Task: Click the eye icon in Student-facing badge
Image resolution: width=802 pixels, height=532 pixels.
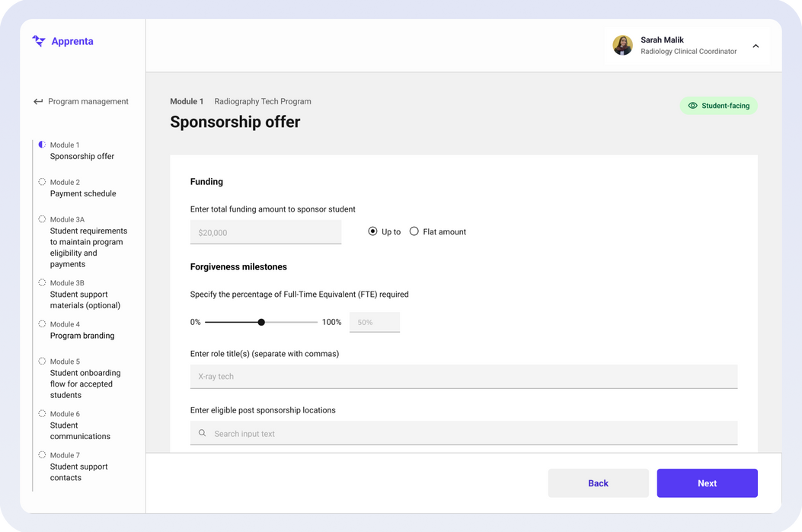Action: [x=692, y=106]
